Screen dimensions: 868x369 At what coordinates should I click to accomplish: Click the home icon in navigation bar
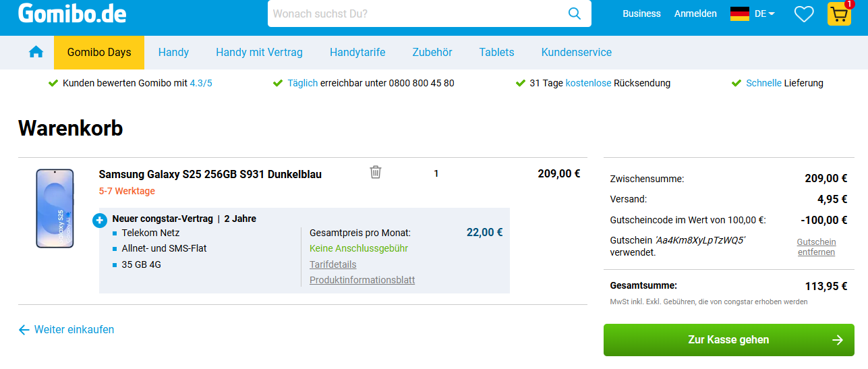(36, 52)
